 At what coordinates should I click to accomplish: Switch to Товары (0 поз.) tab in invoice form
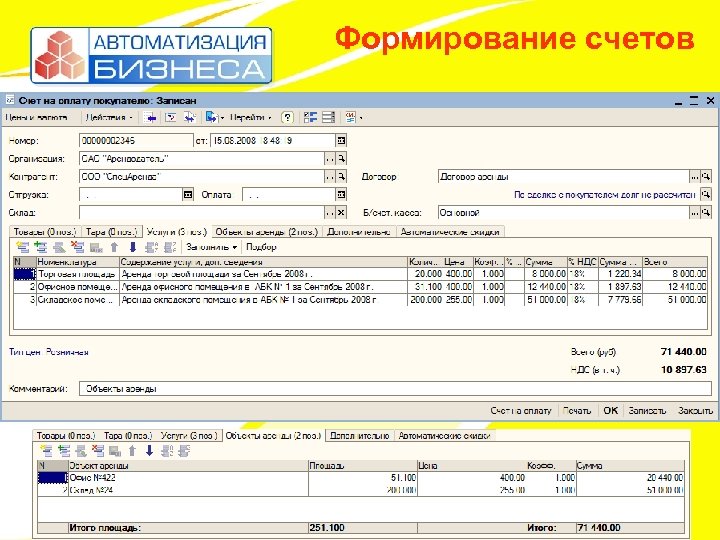[45, 232]
